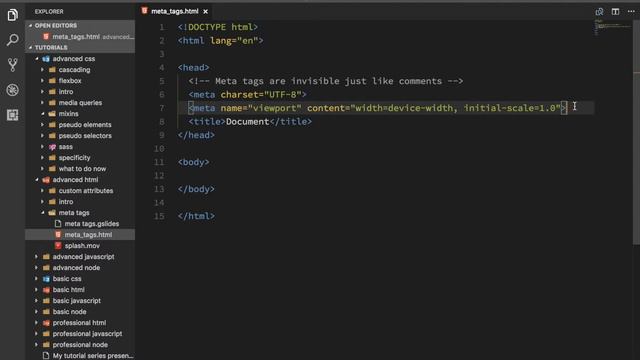Expand the mixins folder arrow
Image resolution: width=640 pixels, height=360 pixels.
[42, 114]
